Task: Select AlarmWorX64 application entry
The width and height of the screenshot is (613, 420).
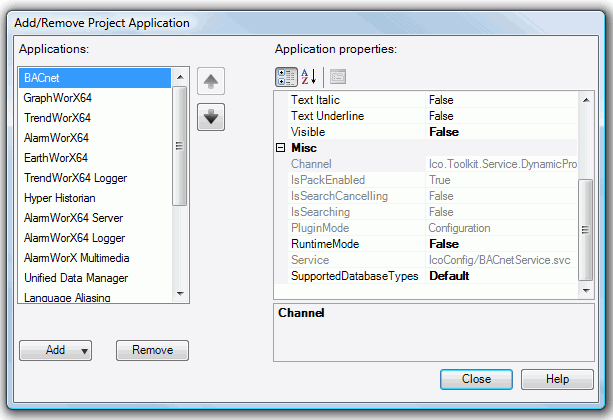Action: [95, 138]
